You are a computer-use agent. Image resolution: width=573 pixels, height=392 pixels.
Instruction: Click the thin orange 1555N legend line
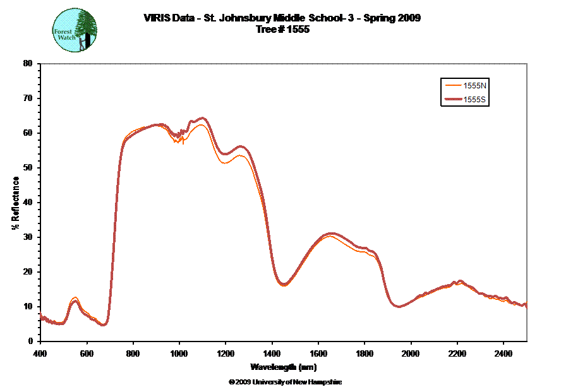(x=454, y=85)
